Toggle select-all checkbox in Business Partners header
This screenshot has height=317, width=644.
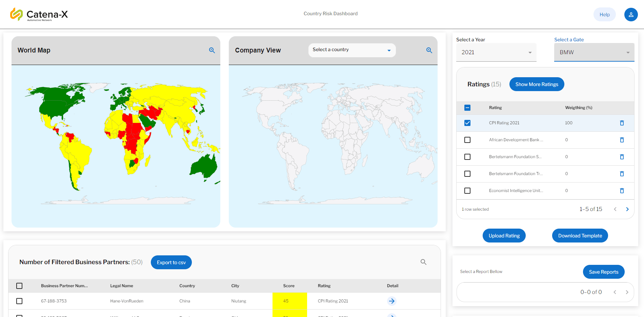[x=19, y=286]
